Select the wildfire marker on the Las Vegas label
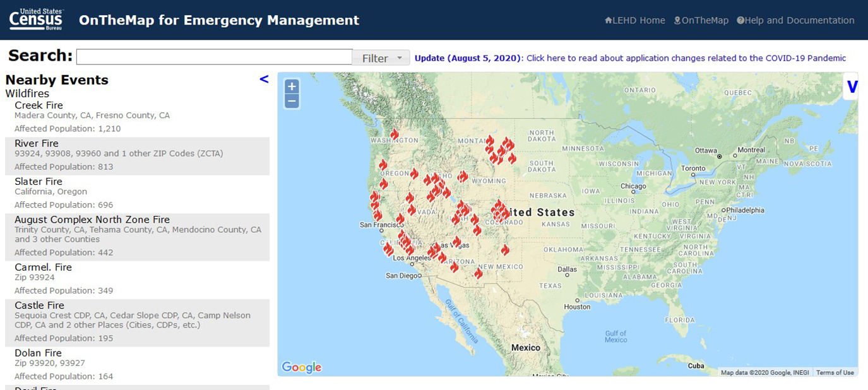 point(456,242)
